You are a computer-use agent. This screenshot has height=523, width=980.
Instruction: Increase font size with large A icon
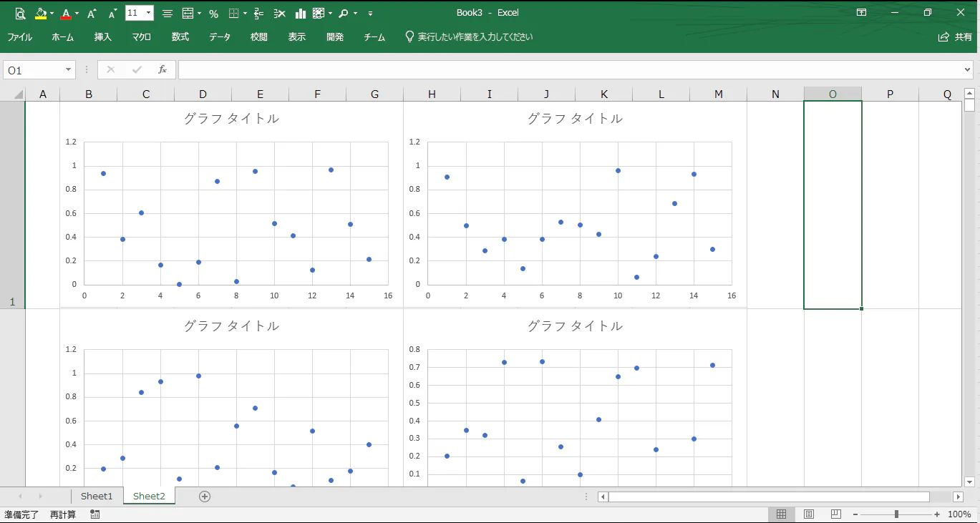tap(92, 13)
